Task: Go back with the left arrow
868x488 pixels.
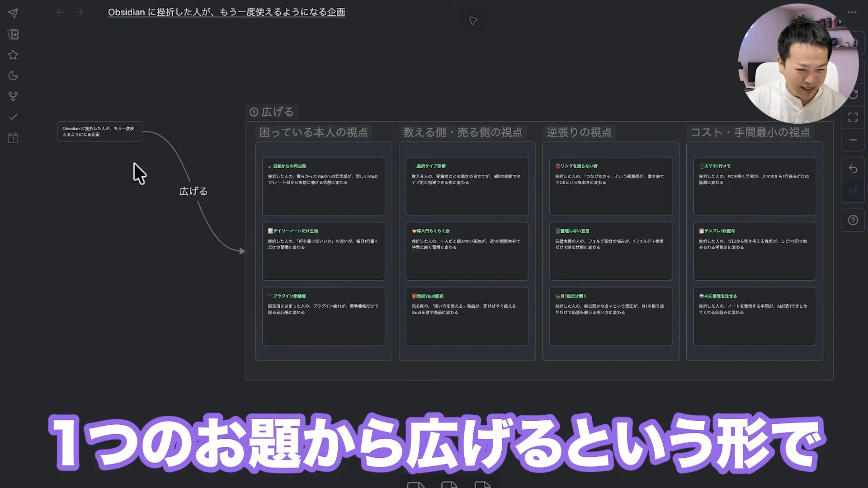Action: click(60, 13)
